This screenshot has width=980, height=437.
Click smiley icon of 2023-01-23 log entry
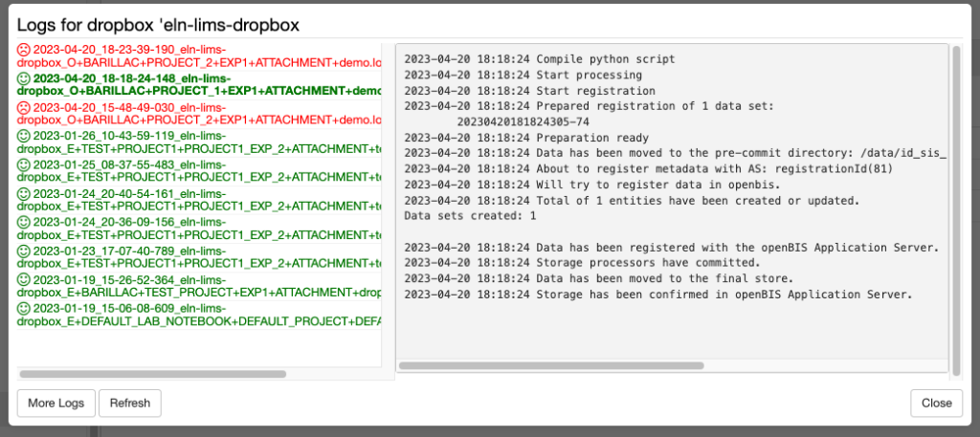click(x=23, y=251)
